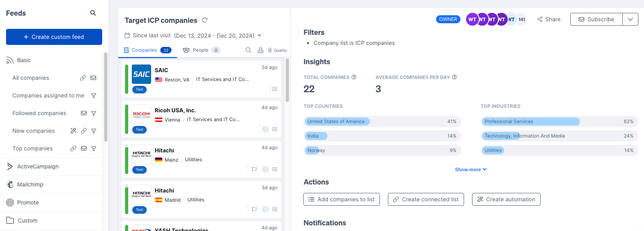Sort the list by Quality
The width and height of the screenshot is (644, 231).
[x=277, y=50]
